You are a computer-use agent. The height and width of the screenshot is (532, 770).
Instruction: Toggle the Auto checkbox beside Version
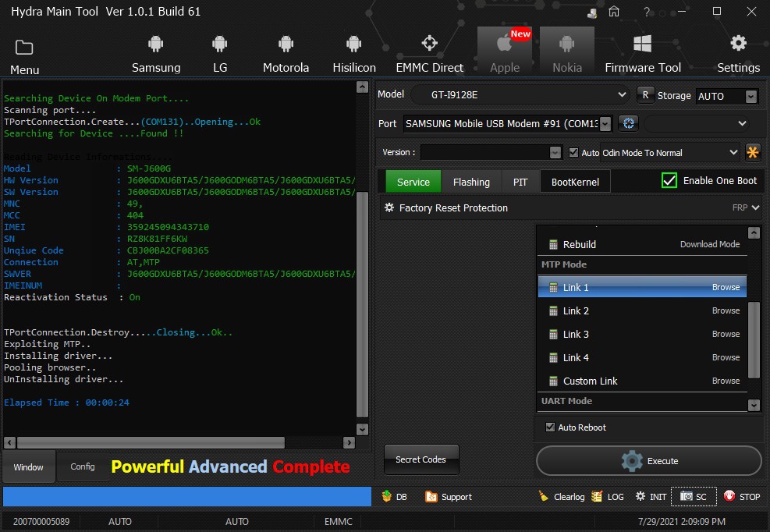[x=573, y=152]
